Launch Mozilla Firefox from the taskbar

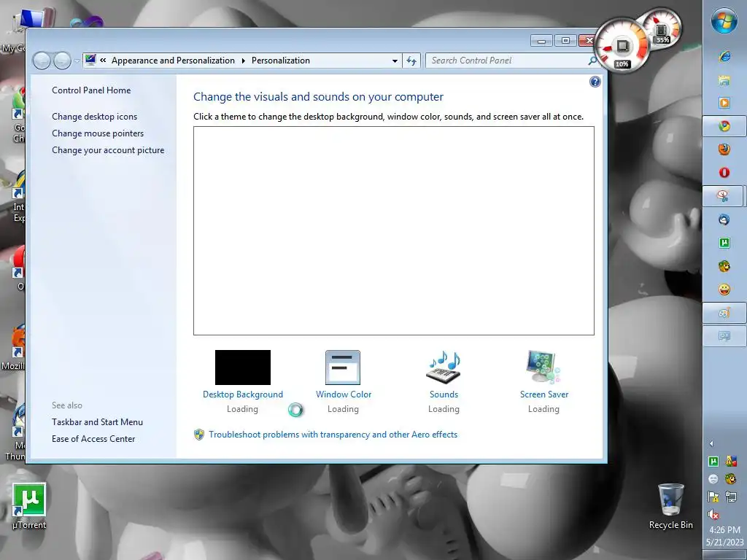(724, 149)
